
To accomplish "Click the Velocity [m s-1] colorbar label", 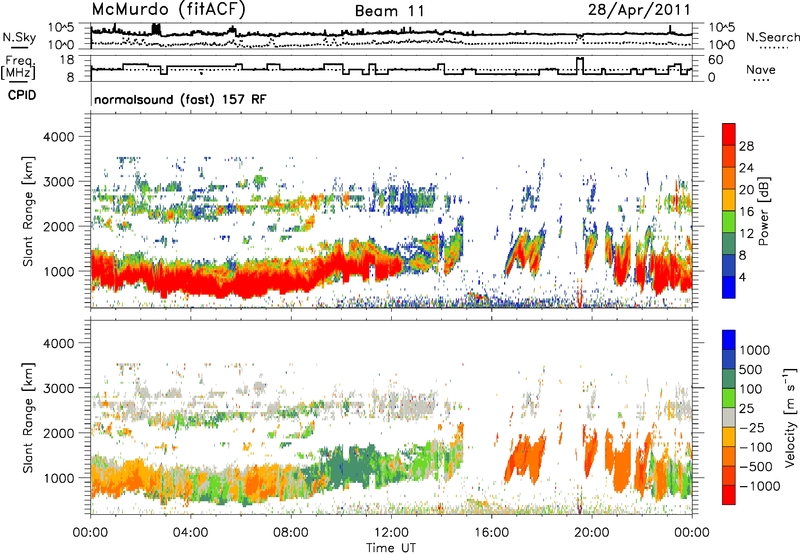I will [x=790, y=417].
